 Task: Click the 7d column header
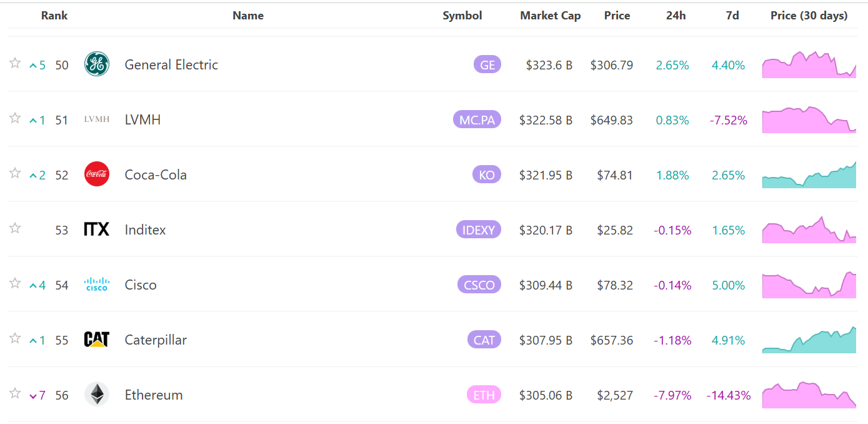point(732,16)
